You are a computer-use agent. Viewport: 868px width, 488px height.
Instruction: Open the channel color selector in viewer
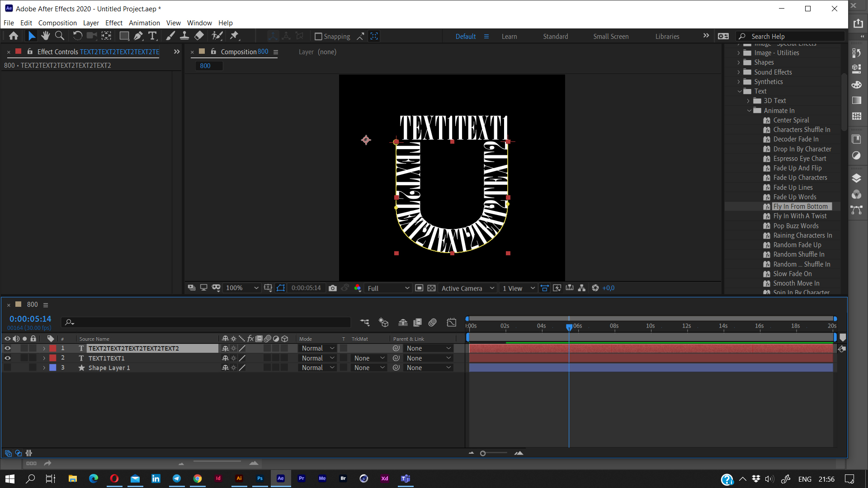pos(358,288)
